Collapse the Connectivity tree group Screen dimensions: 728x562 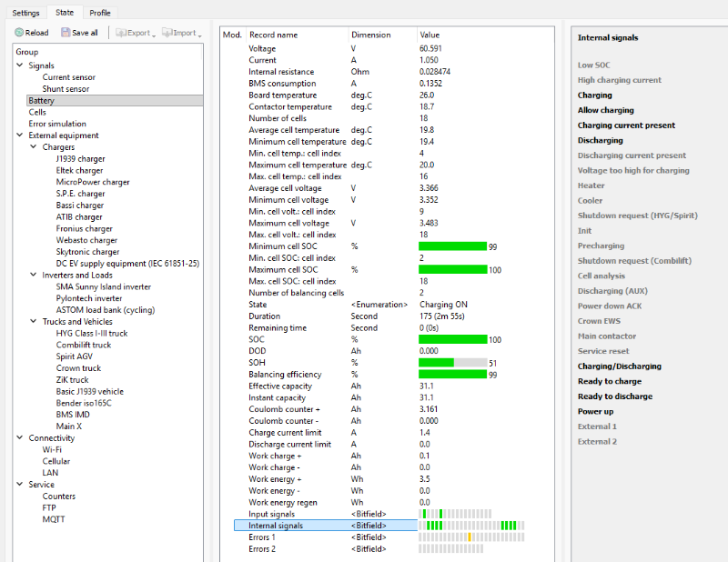pos(20,437)
